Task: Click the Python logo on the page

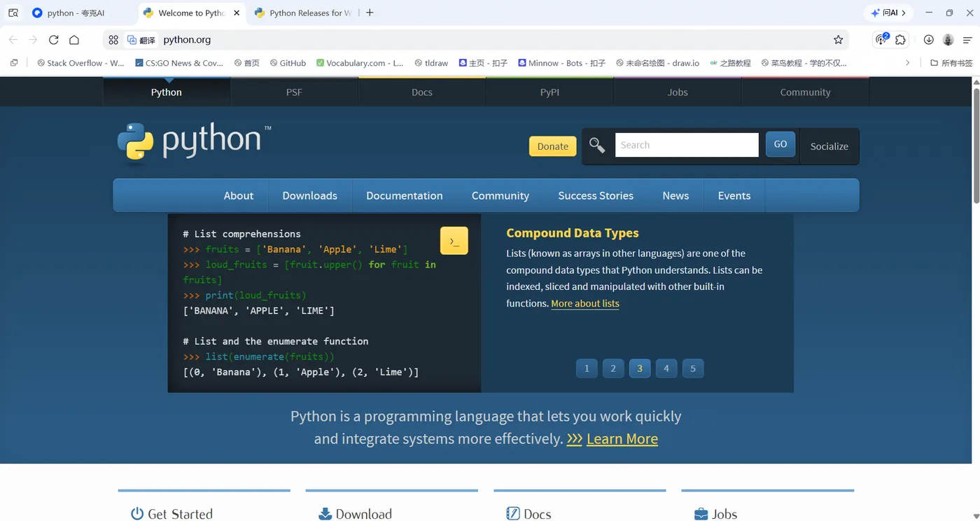Action: click(x=194, y=143)
